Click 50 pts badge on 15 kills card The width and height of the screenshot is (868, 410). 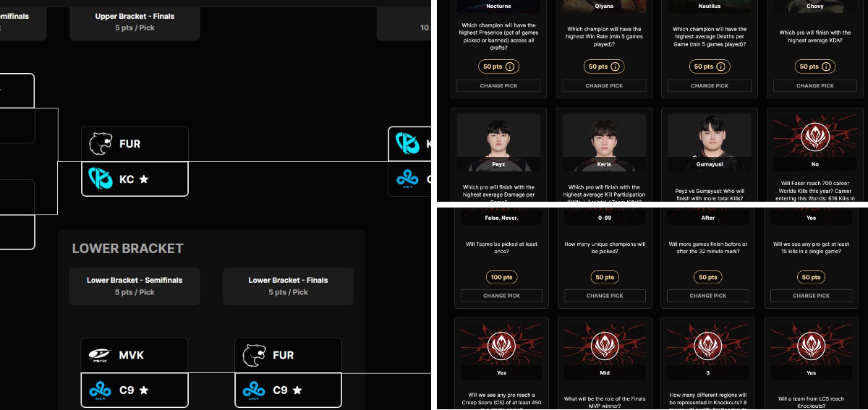click(812, 277)
